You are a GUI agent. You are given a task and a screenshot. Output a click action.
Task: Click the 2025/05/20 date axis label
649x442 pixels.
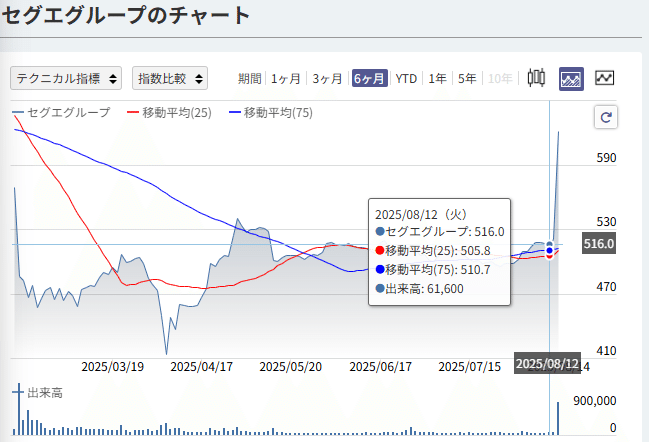pos(291,367)
